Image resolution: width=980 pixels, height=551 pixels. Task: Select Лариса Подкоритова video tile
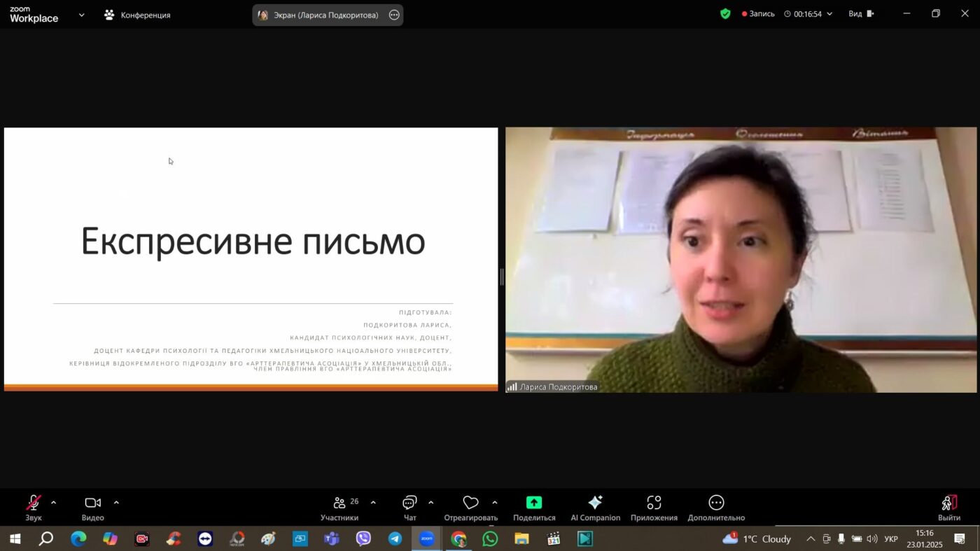pyautogui.click(x=741, y=260)
